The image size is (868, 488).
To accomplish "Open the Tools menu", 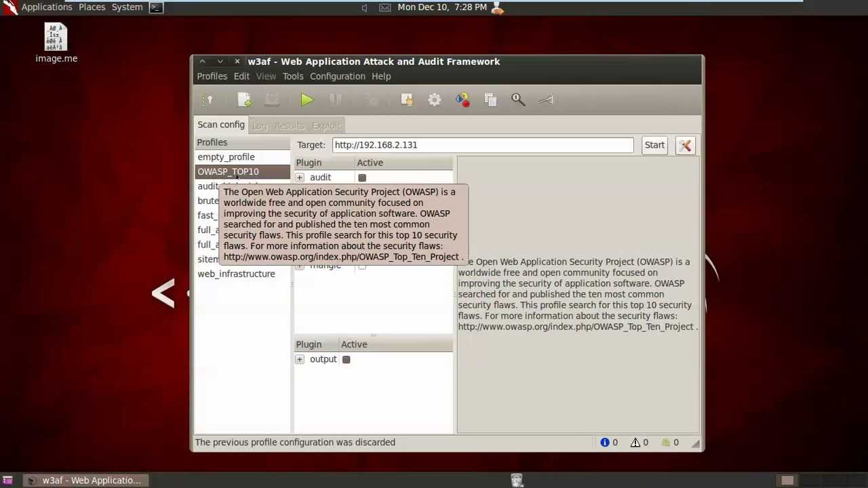I will point(293,77).
